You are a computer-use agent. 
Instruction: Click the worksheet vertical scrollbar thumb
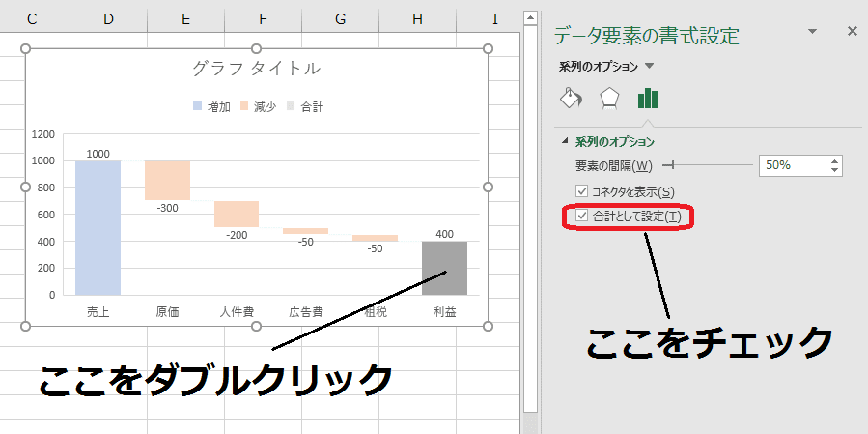(x=530, y=219)
